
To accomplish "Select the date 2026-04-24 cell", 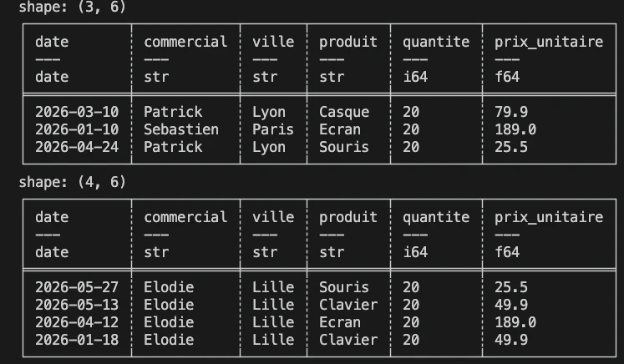I will (x=77, y=147).
